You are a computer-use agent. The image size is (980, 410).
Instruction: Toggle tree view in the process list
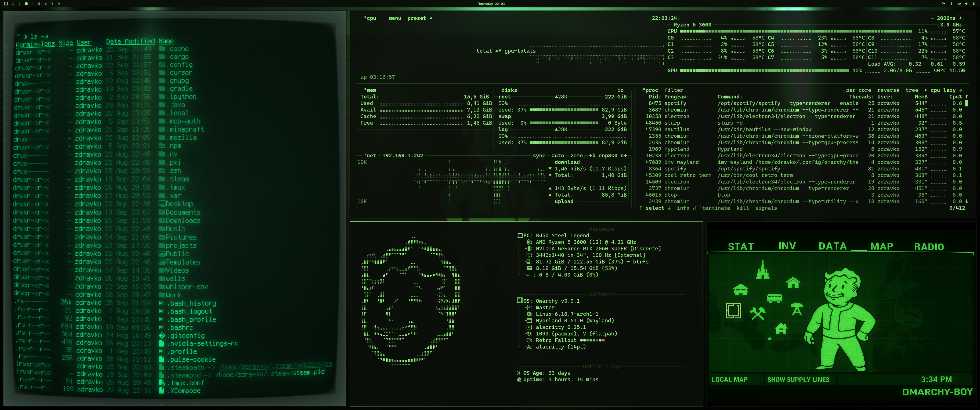pyautogui.click(x=912, y=90)
